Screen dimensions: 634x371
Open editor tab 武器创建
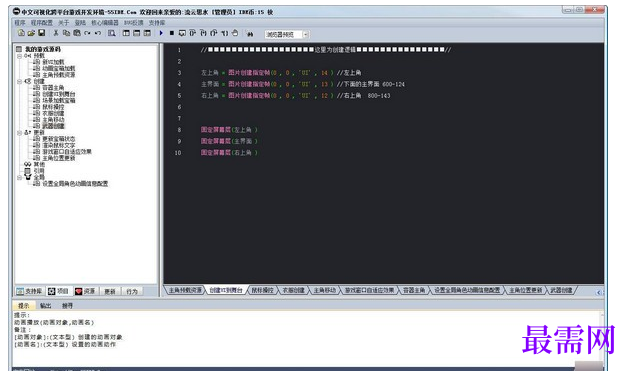click(561, 290)
